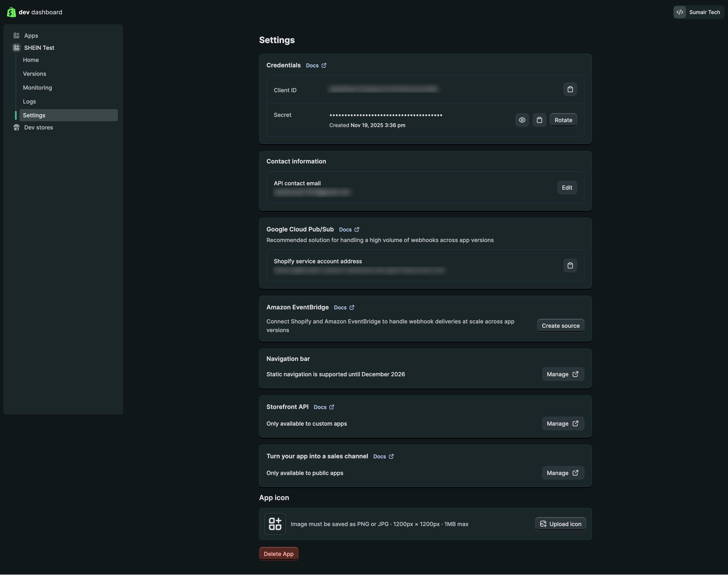The width and height of the screenshot is (728, 575).
Task: Open Monitoring page in sidebar
Action: click(37, 87)
